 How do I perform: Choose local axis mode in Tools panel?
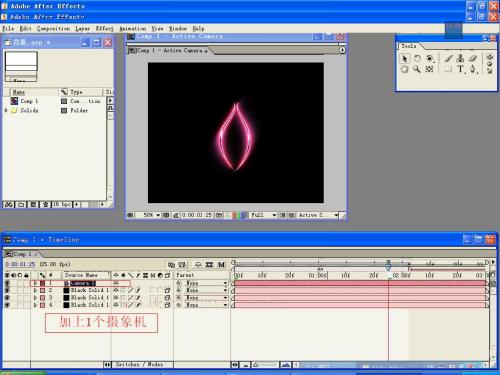click(x=490, y=57)
